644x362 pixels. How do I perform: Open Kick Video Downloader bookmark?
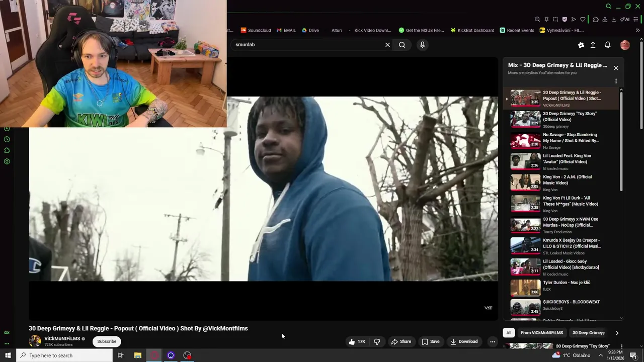[369, 30]
